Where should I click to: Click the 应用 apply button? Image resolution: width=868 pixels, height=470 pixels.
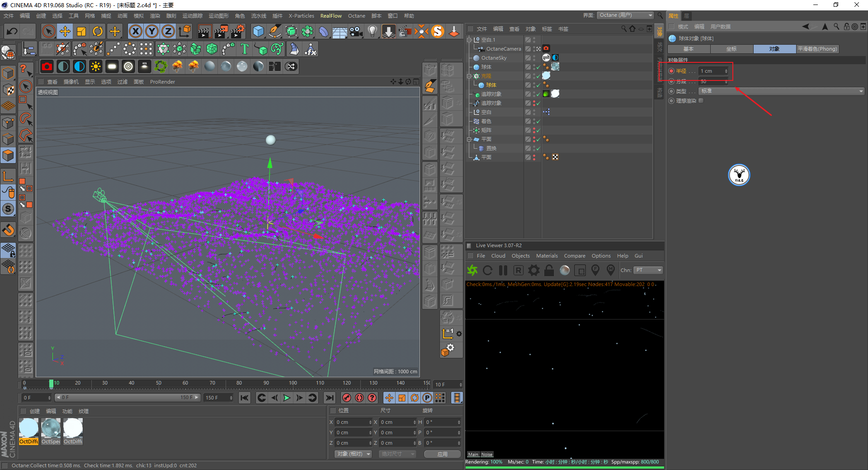tap(442, 454)
